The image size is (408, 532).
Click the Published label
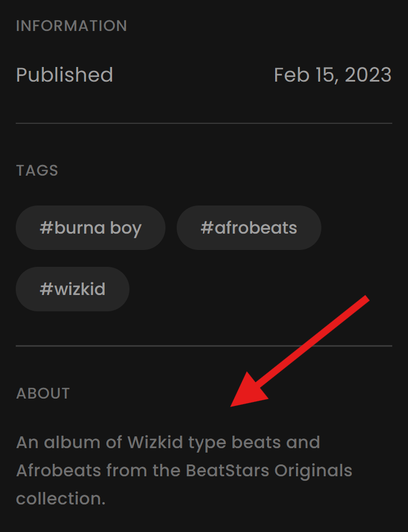click(65, 75)
